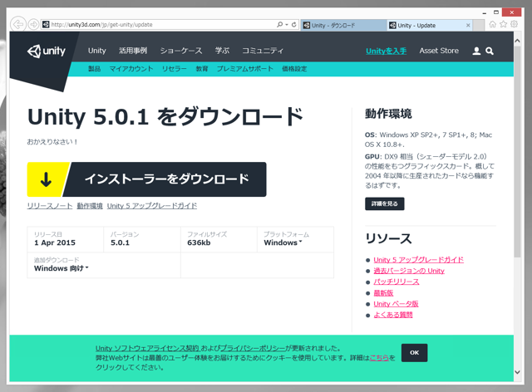Open Favorites star icon
Screen dimensions: 532x392
point(504,24)
